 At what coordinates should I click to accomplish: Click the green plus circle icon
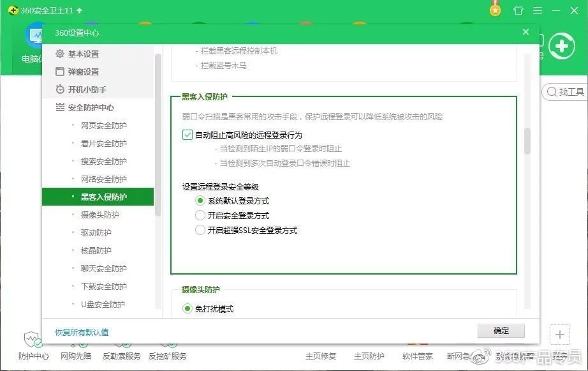[562, 46]
